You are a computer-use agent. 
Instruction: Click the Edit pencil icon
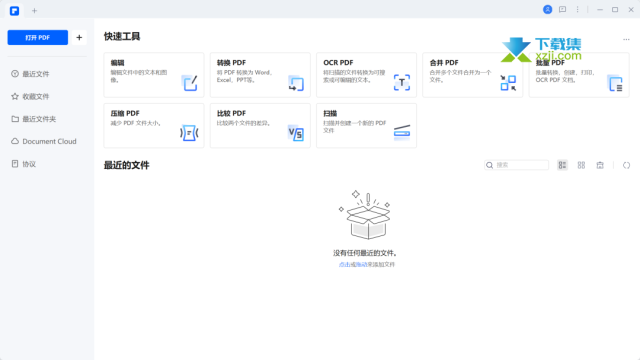tap(190, 83)
